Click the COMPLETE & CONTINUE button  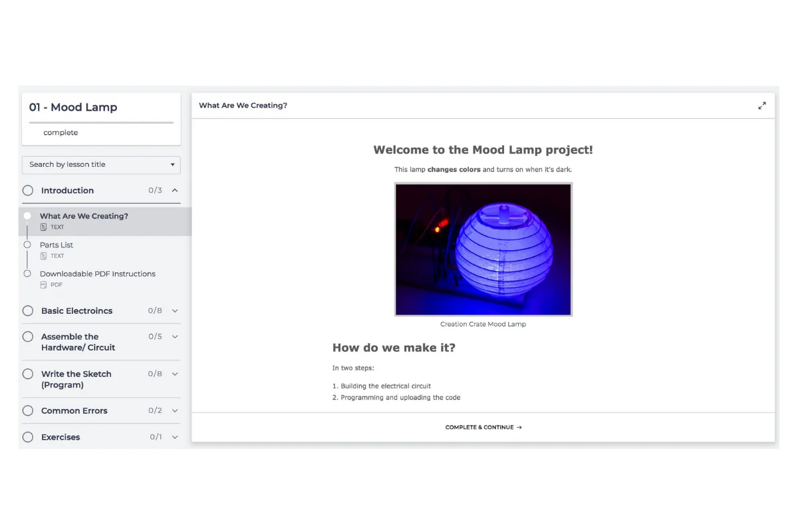point(483,427)
